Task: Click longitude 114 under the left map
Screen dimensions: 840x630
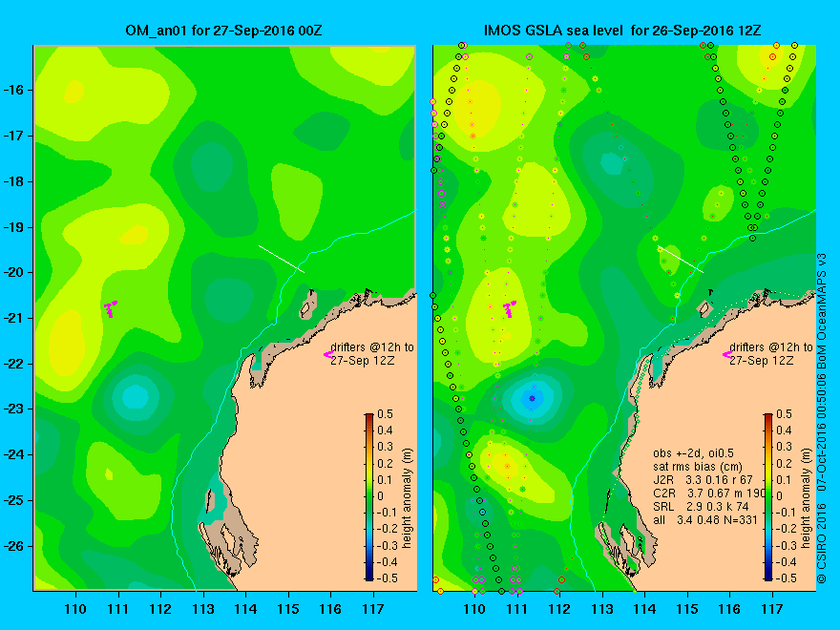Action: coord(245,609)
